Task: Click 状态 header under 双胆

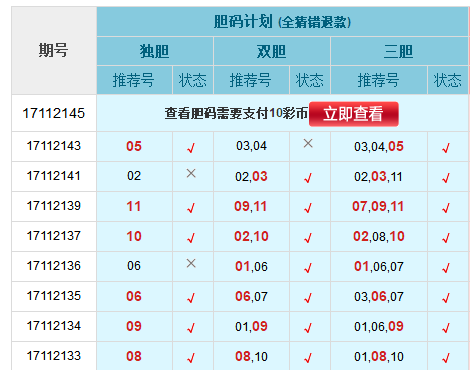Action: (x=309, y=80)
